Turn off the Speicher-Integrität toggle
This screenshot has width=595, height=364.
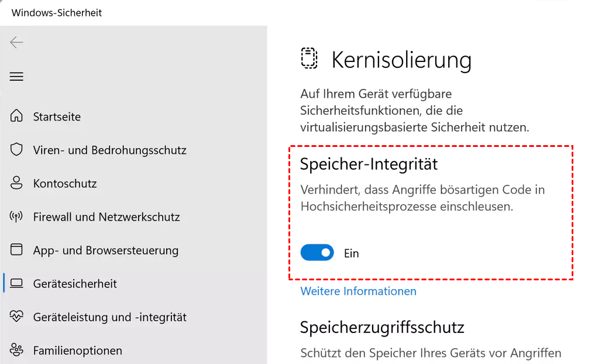(317, 253)
